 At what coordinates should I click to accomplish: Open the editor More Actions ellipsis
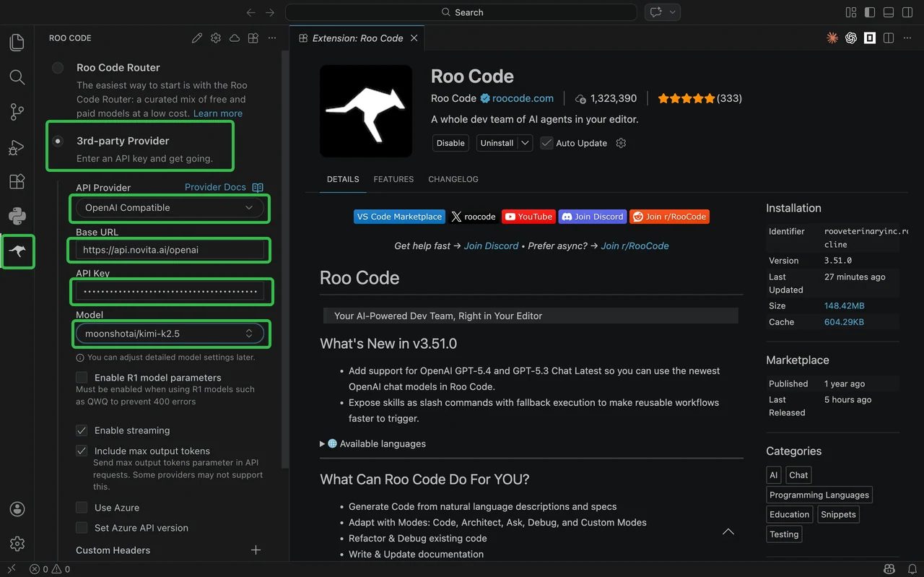[x=907, y=38]
